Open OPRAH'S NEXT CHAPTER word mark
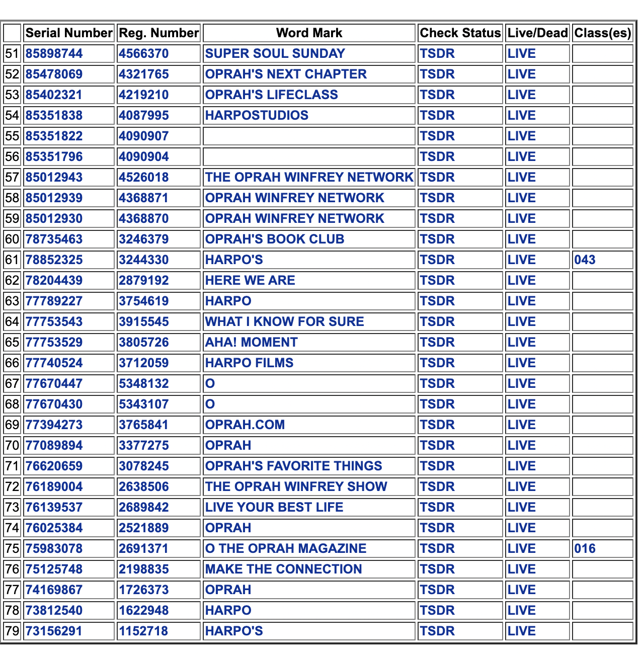 click(286, 74)
